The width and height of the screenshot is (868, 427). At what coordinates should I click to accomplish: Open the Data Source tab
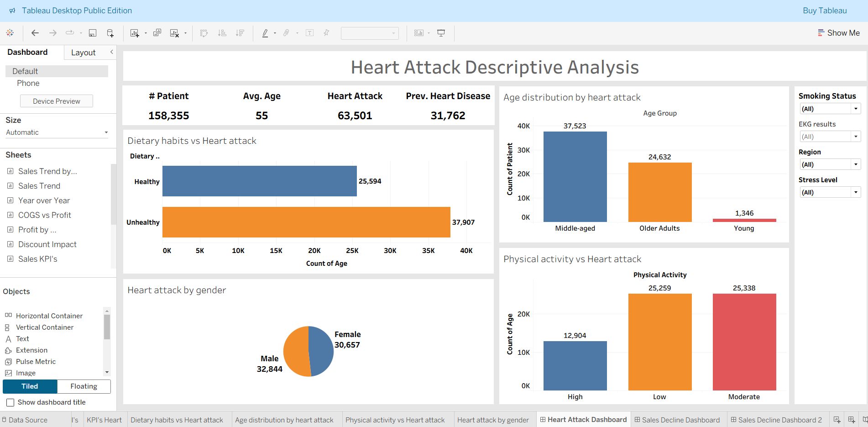click(24, 420)
